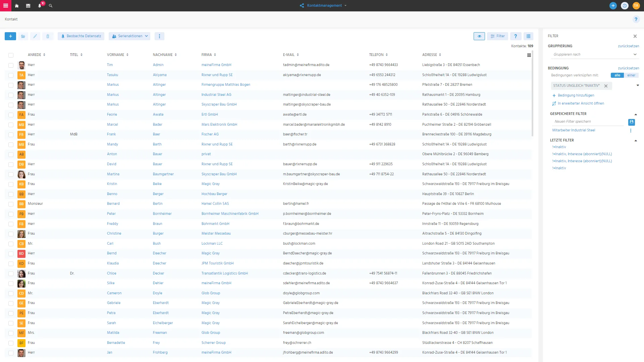Open options for Mitarbeiter Industrial Steel filter
The image size is (644, 362).
(x=631, y=131)
